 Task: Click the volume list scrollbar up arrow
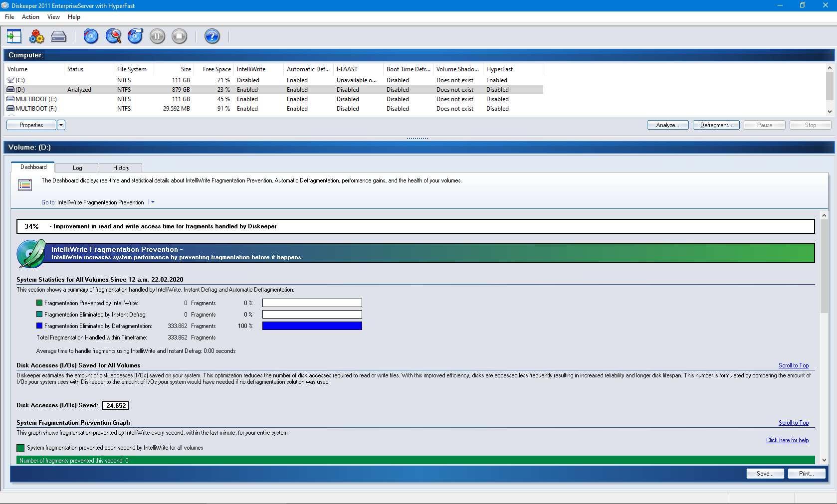point(830,68)
